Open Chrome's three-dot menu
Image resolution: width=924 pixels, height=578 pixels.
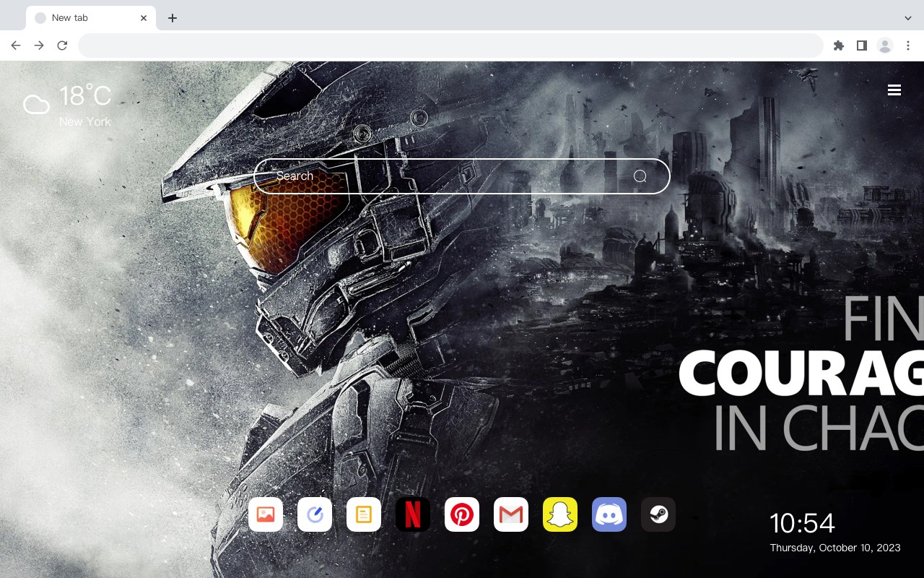click(908, 46)
